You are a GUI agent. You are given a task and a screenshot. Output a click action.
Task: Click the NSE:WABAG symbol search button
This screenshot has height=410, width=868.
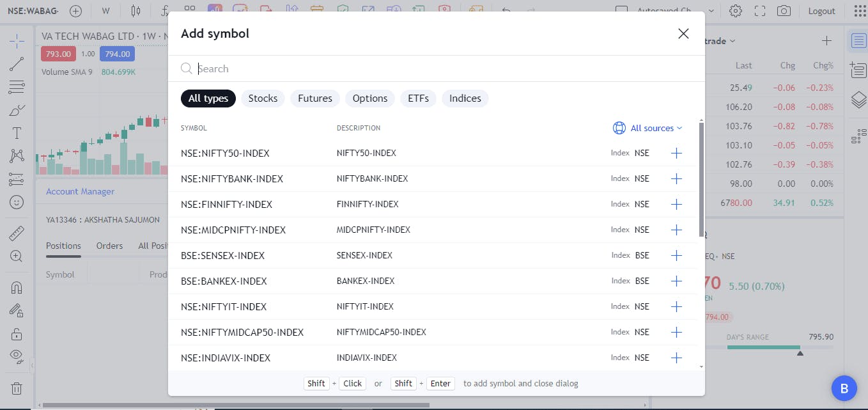tap(32, 11)
